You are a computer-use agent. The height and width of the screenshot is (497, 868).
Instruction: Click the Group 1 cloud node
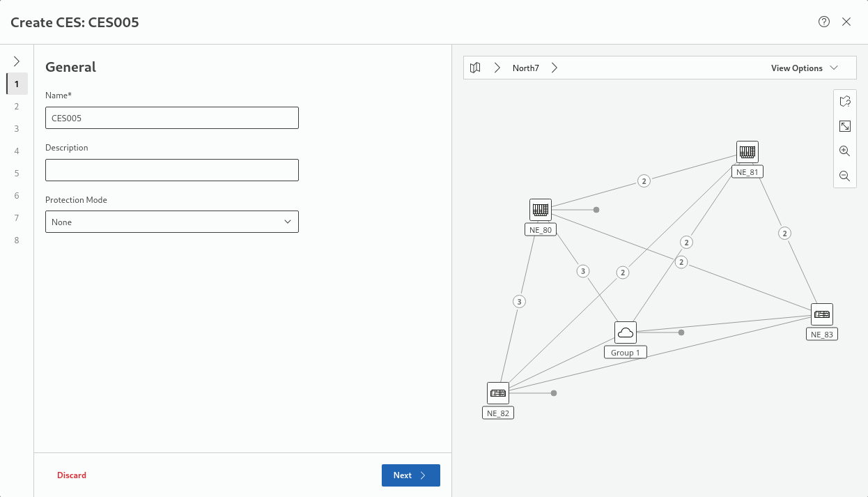[626, 332]
